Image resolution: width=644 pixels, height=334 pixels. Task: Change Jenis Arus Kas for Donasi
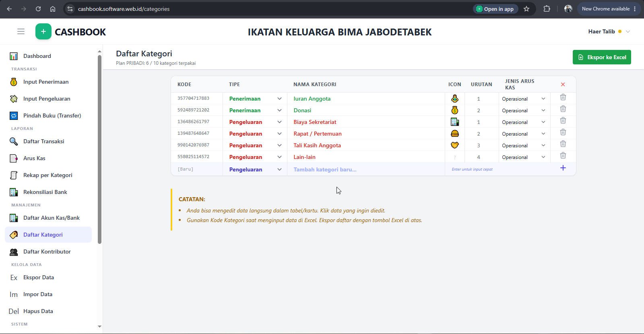(x=524, y=110)
